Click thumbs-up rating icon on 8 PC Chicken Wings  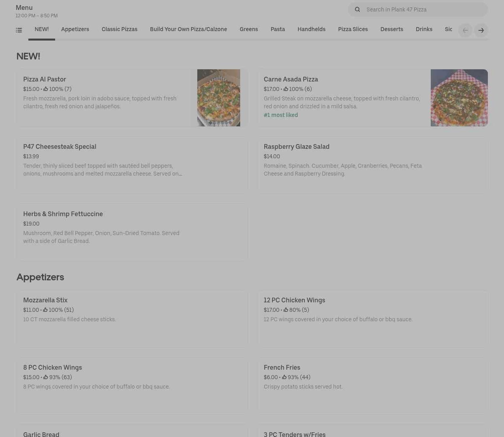tap(46, 377)
